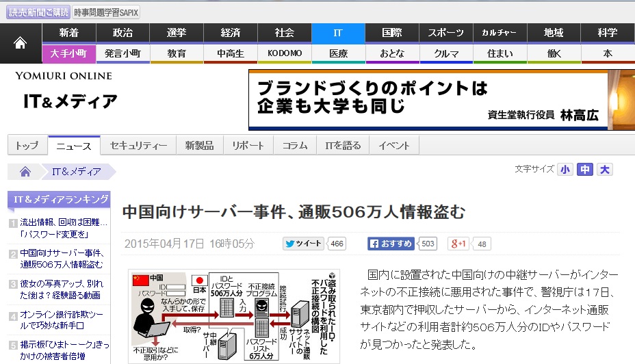The image size is (635, 364).
Task: Click the YOMIURI ONLINE logo
Action: 64,76
